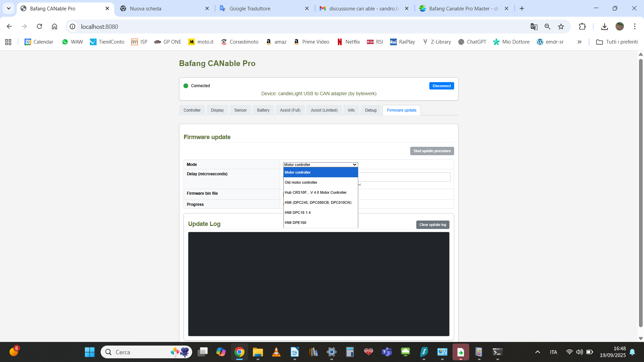Open Chrome downloads icon
Screen dimensions: 644x362
[604, 26]
